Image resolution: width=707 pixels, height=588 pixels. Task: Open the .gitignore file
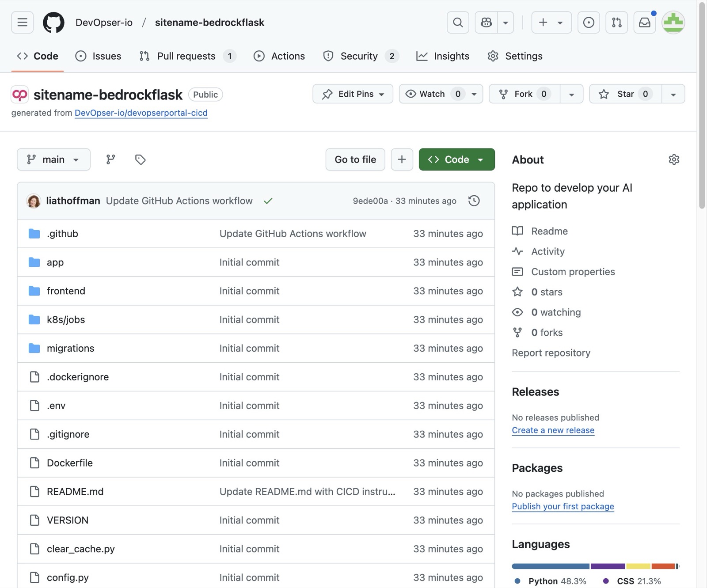68,435
